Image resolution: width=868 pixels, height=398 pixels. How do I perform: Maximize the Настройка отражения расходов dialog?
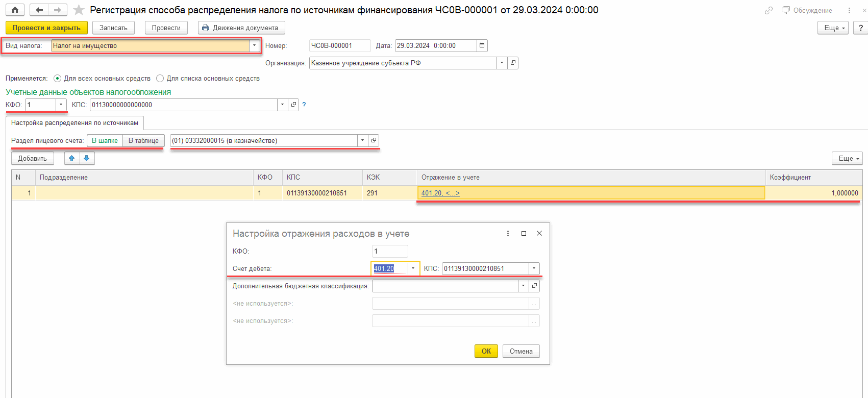click(x=524, y=233)
